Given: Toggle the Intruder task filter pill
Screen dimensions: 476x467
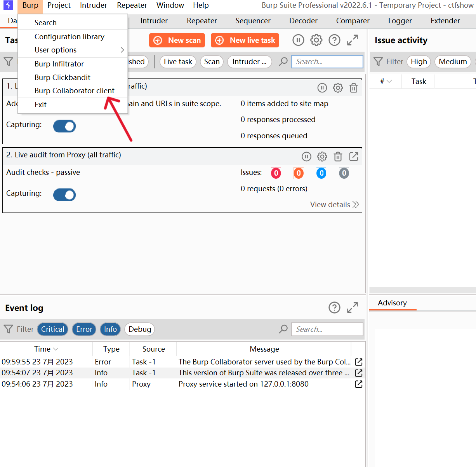Looking at the screenshot, I should pyautogui.click(x=250, y=61).
